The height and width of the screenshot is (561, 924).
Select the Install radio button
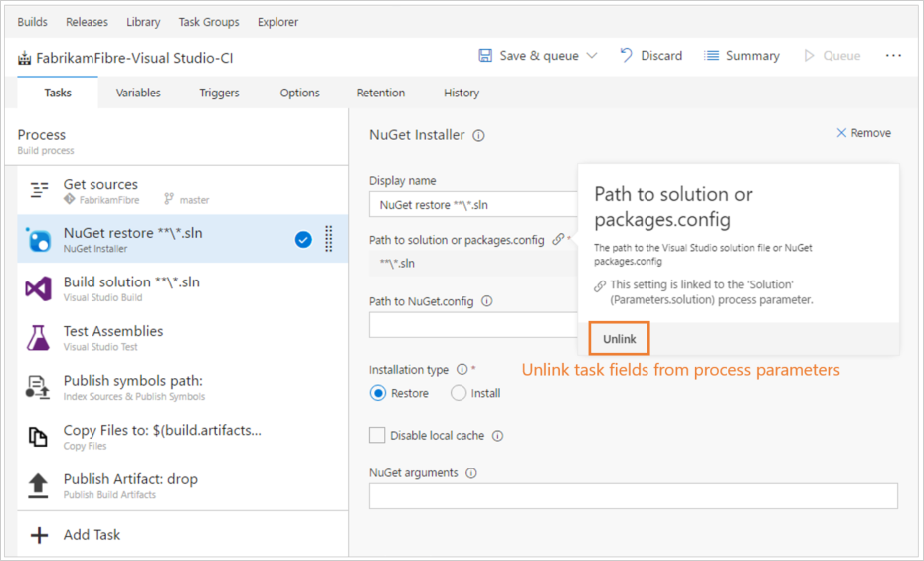tap(458, 393)
